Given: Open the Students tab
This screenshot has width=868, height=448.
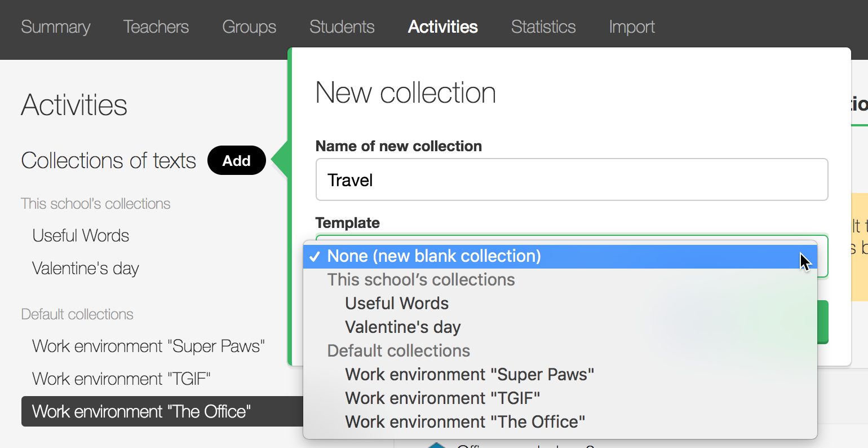Looking at the screenshot, I should point(342,27).
